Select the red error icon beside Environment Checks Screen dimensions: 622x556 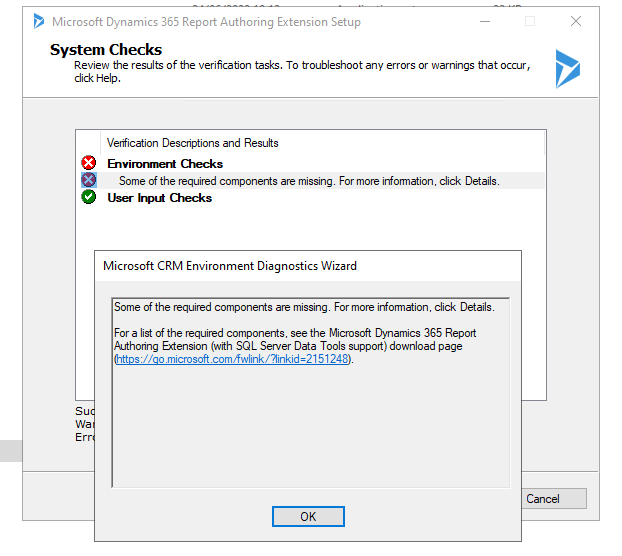click(x=89, y=163)
